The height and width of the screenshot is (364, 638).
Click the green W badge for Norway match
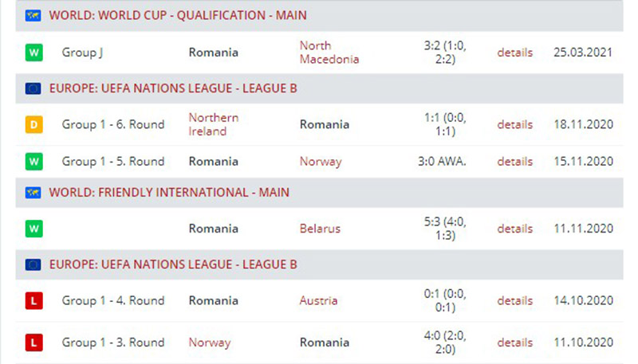33,162
